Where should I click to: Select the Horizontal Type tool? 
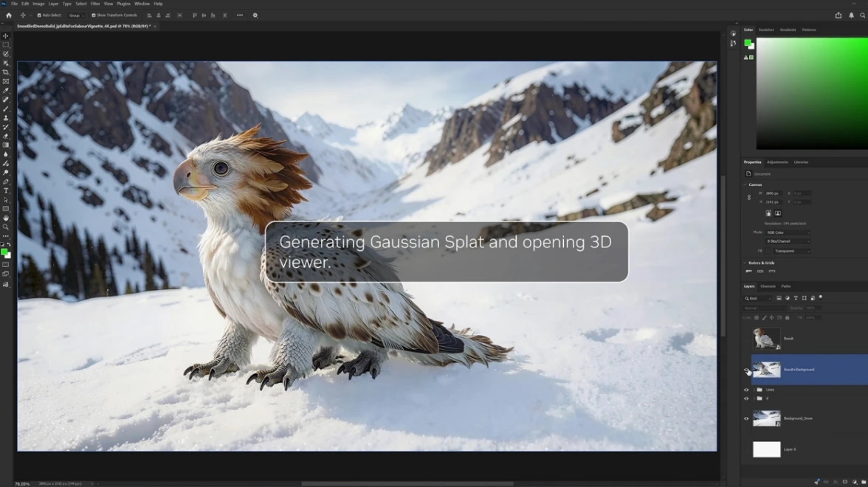coord(6,191)
